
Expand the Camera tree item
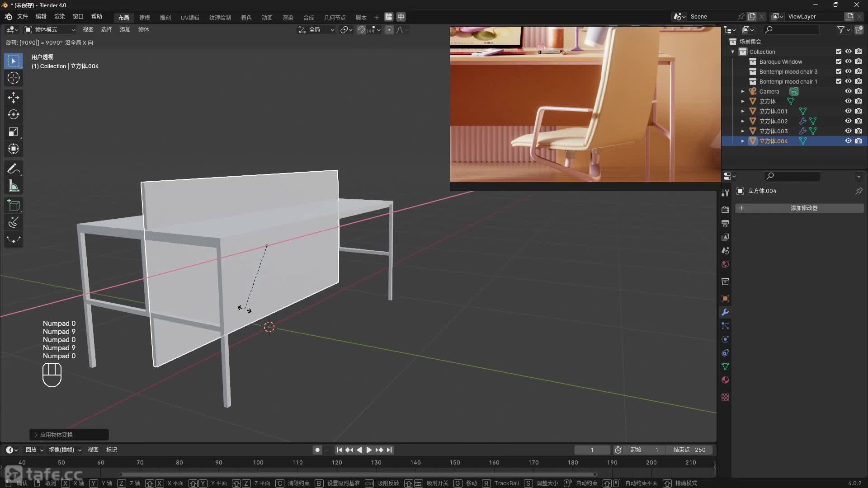coord(742,91)
